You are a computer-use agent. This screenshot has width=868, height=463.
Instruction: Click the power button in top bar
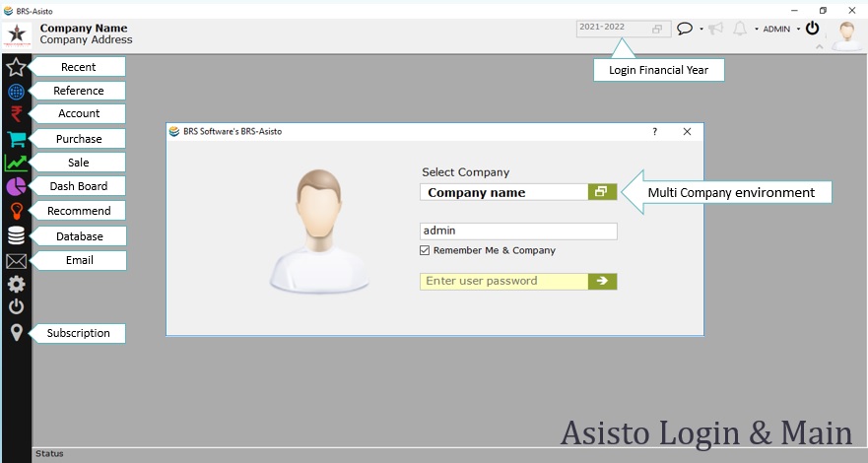pyautogui.click(x=812, y=28)
